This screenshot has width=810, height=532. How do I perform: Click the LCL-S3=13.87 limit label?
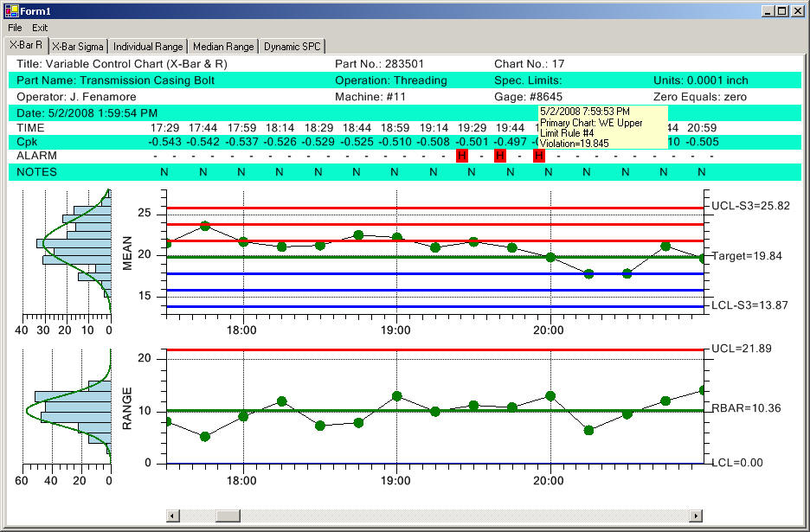coord(749,305)
